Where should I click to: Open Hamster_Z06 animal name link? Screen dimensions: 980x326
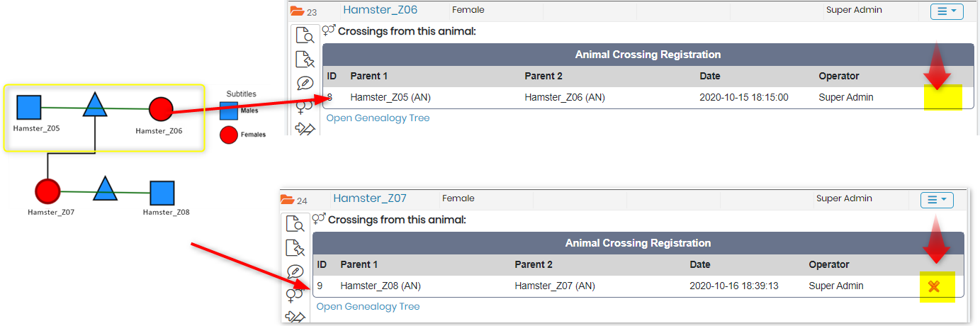click(x=380, y=10)
